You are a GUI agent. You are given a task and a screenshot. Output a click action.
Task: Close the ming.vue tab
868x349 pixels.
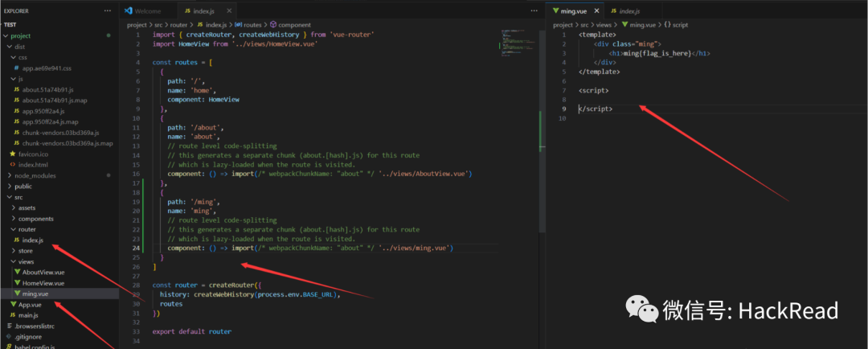click(x=596, y=10)
